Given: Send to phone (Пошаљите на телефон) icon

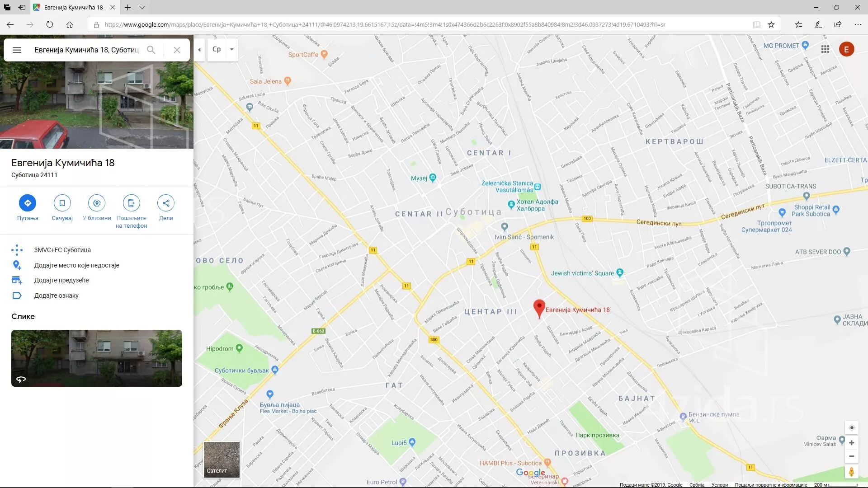Looking at the screenshot, I should [x=131, y=203].
